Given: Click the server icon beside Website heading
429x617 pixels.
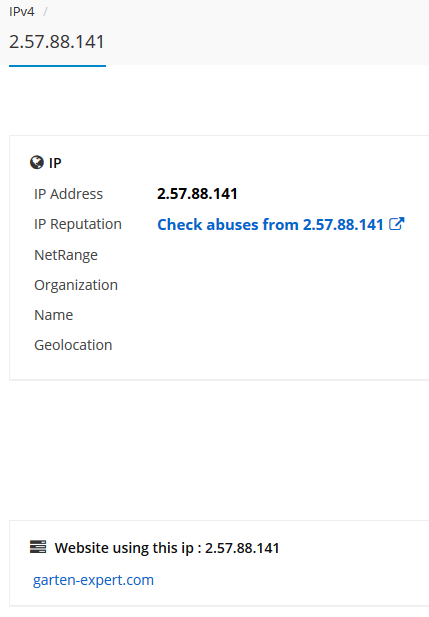Looking at the screenshot, I should point(38,547).
